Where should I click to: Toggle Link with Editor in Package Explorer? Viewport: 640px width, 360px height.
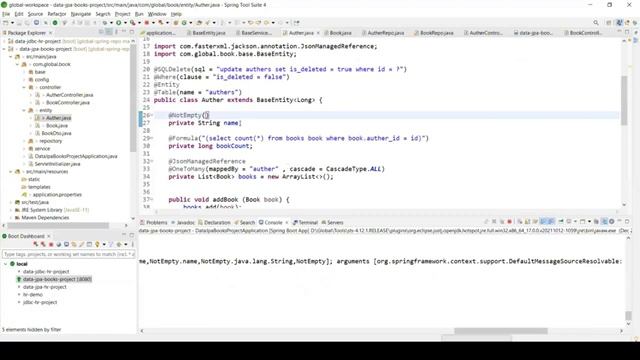tap(109, 32)
